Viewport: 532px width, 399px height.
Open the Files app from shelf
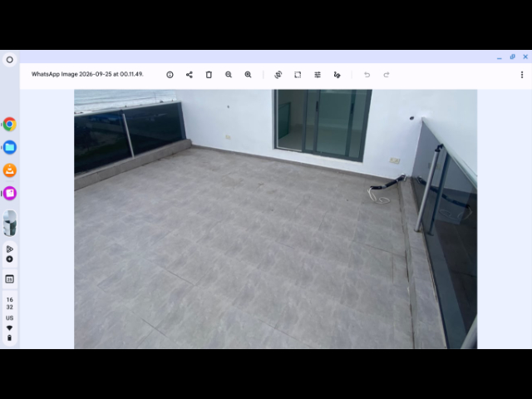(10, 147)
